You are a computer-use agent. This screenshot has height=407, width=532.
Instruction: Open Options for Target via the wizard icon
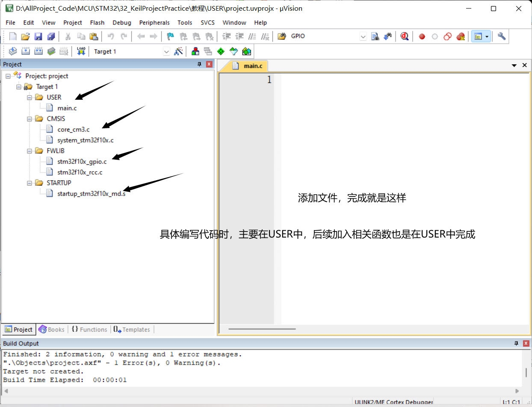[x=179, y=51]
